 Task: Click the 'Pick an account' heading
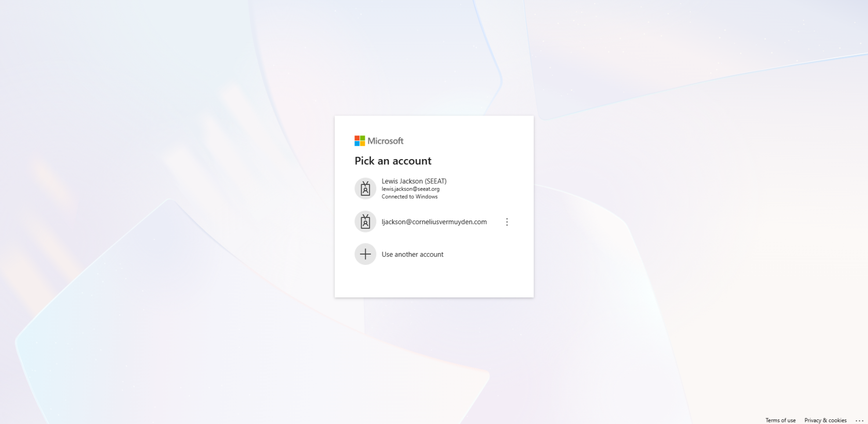coord(393,161)
